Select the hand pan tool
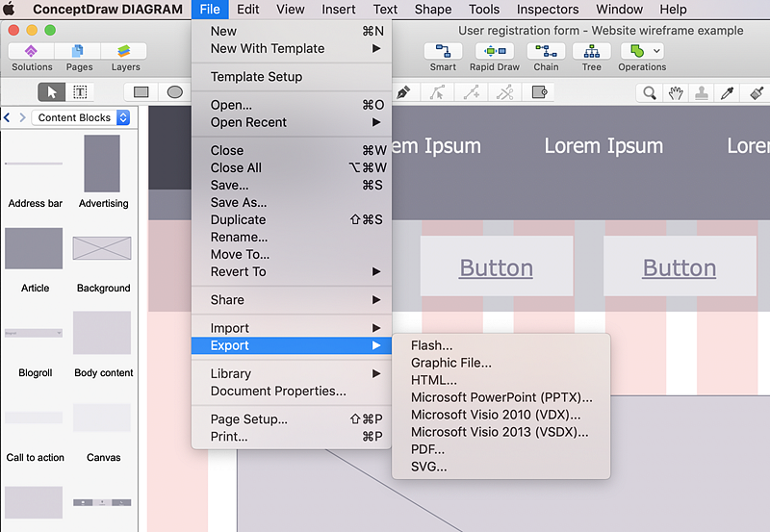 (676, 92)
